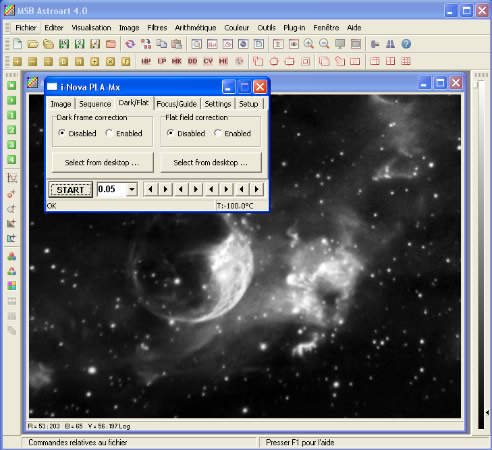Enable Dark frame correction radio button
The width and height of the screenshot is (492, 450).
tap(109, 133)
